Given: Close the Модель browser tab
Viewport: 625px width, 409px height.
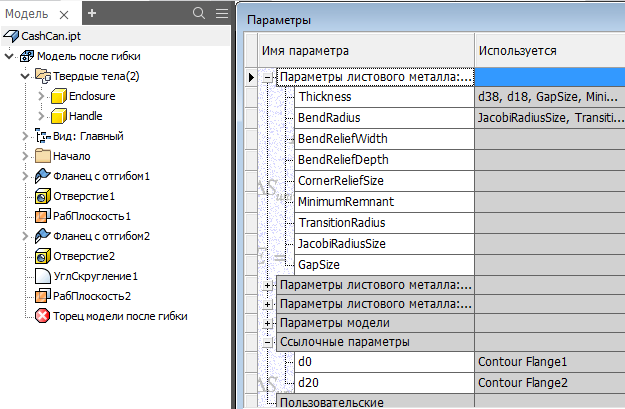Looking at the screenshot, I should coord(64,15).
